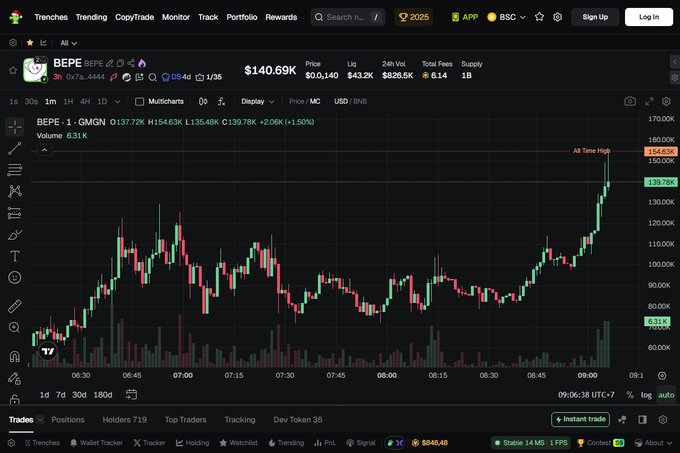Switch to the Holders 719 tab
This screenshot has height=453, width=680.
pos(125,420)
